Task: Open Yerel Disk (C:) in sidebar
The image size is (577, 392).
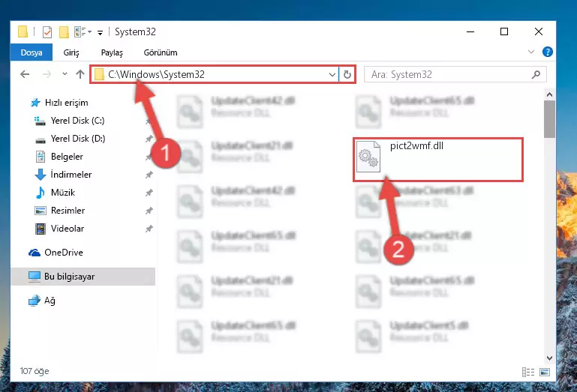Action: [x=77, y=121]
